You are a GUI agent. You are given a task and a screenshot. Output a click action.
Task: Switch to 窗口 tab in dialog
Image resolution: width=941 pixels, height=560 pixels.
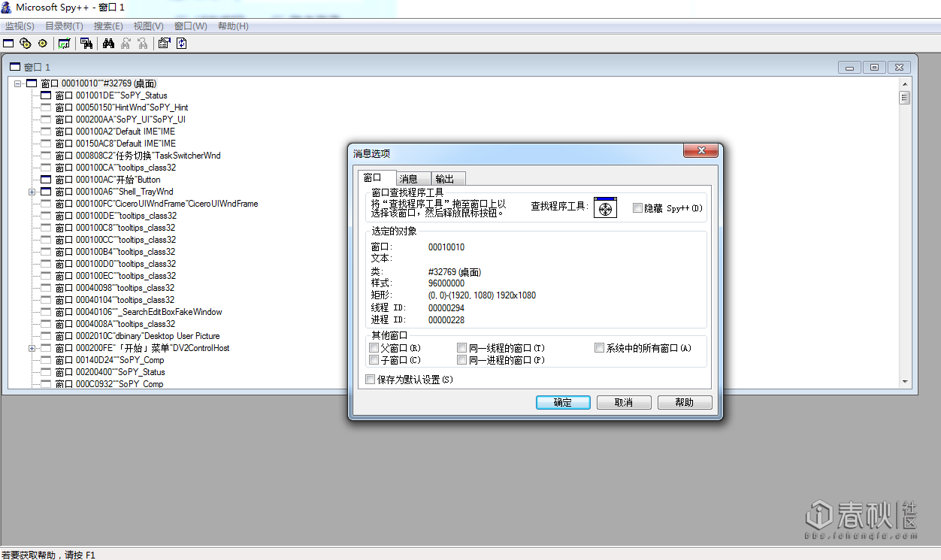(x=377, y=177)
